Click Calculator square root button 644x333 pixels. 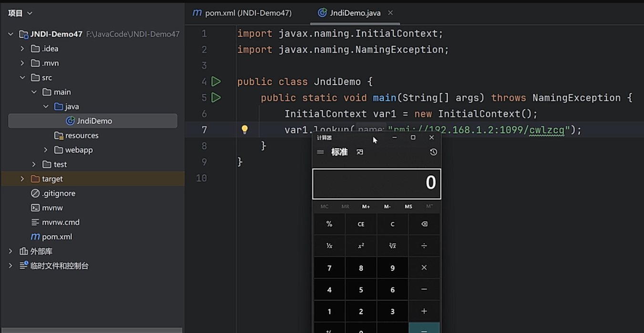tap(392, 246)
